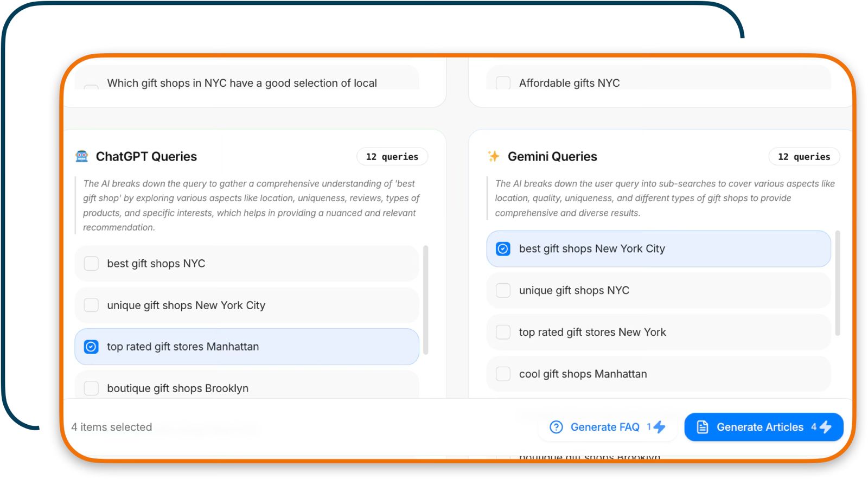Click the ChatGPT description paragraph
Screen dimensions: 868x479
pyautogui.click(x=251, y=206)
